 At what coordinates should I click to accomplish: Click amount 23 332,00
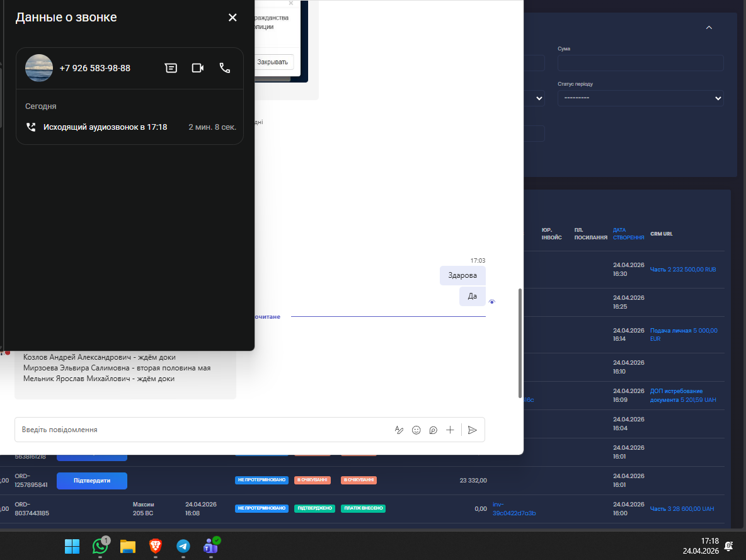(x=473, y=480)
